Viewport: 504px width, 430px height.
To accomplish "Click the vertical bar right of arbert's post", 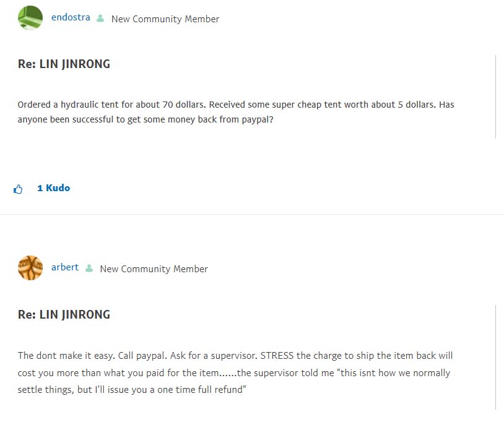I will tap(496, 356).
